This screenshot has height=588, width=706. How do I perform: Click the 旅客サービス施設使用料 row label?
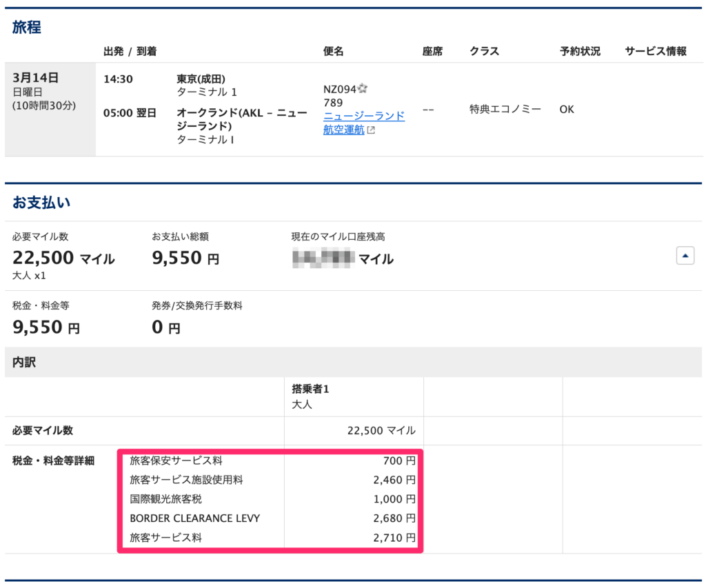click(186, 480)
